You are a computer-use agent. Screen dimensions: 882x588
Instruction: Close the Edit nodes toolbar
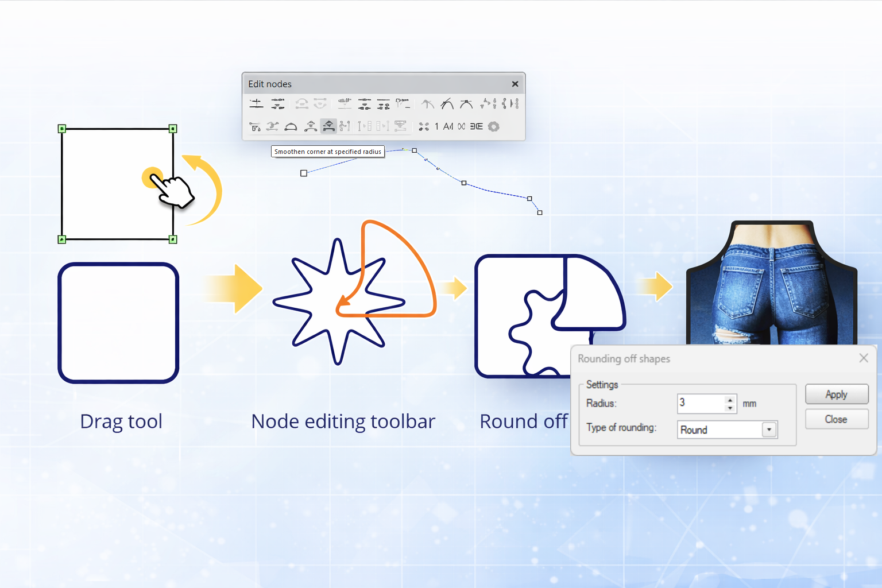(x=514, y=84)
